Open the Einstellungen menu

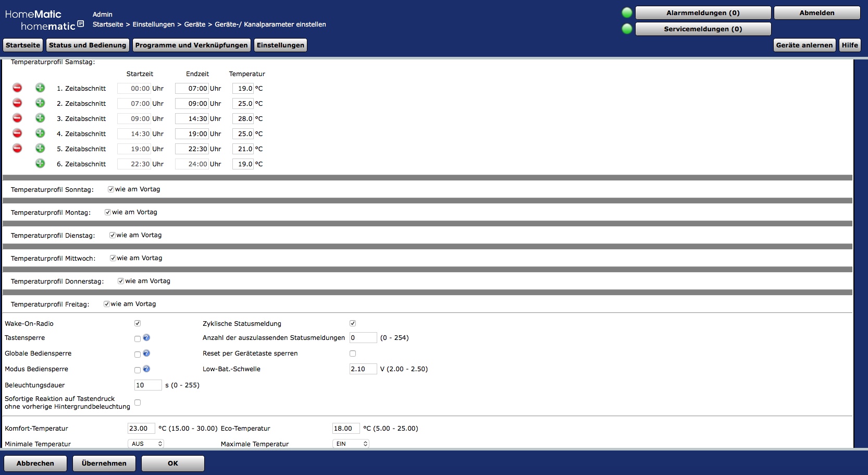[280, 45]
